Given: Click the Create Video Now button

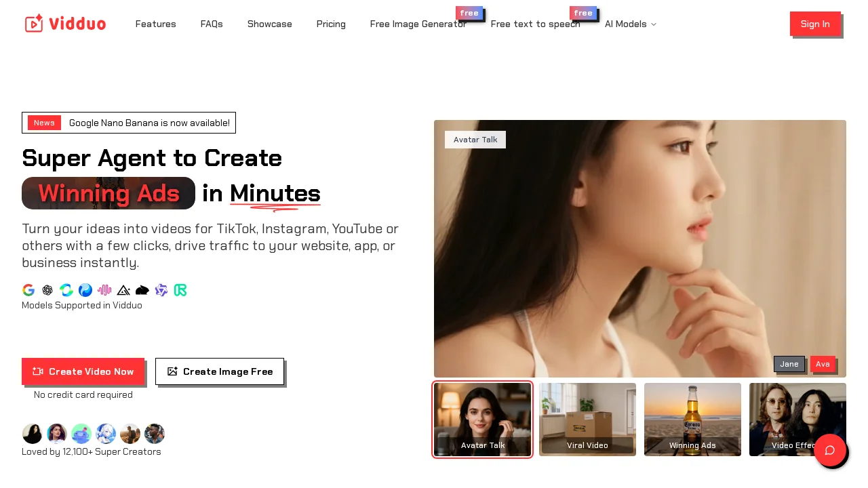Looking at the screenshot, I should tap(83, 371).
